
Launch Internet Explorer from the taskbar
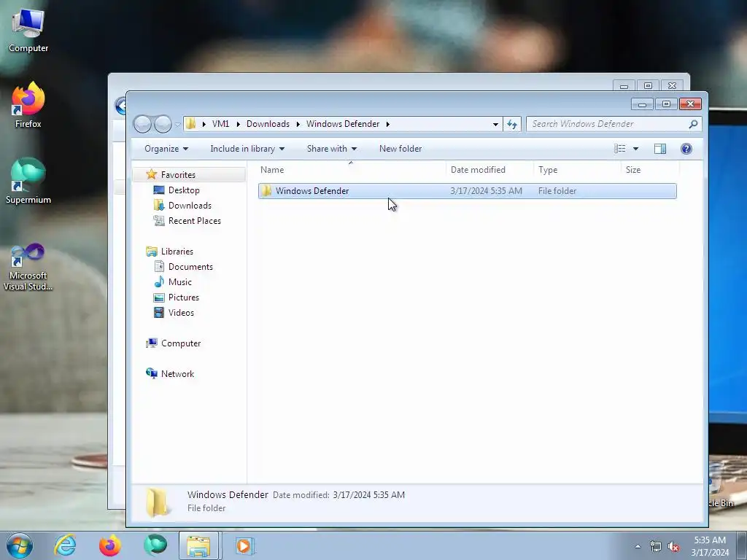coord(65,545)
